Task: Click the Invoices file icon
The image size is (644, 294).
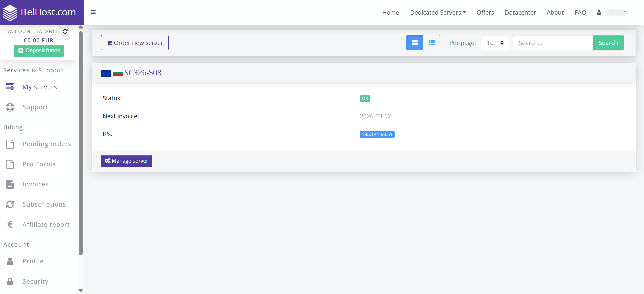Action: pyautogui.click(x=10, y=184)
